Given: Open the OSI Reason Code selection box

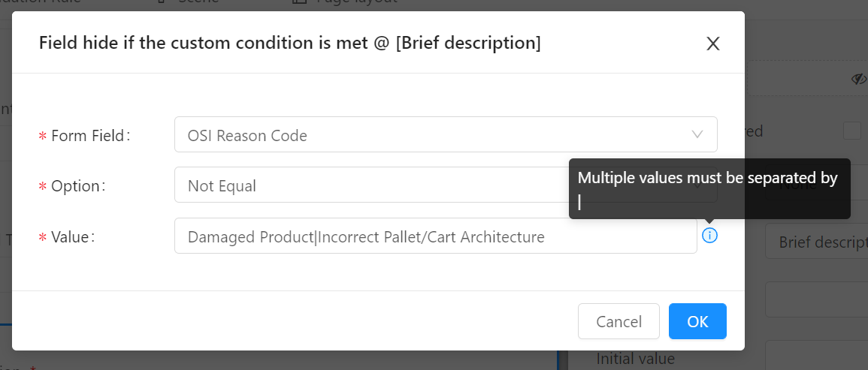Looking at the screenshot, I should point(446,134).
